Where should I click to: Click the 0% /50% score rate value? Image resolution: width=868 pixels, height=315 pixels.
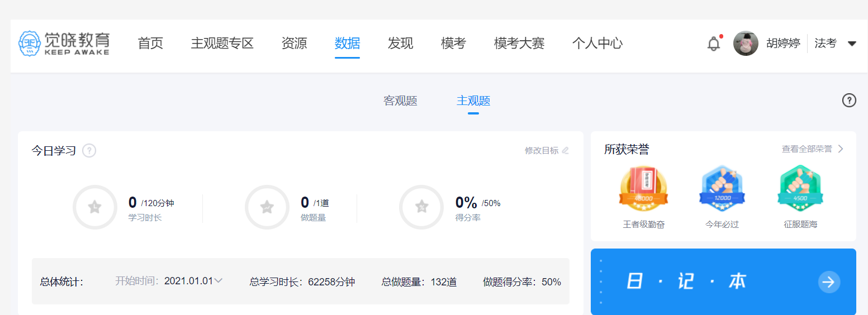478,203
